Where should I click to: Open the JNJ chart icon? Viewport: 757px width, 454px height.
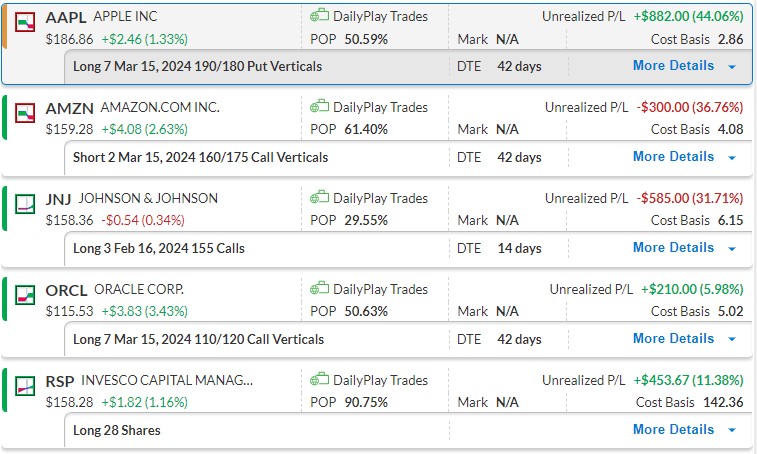27,203
